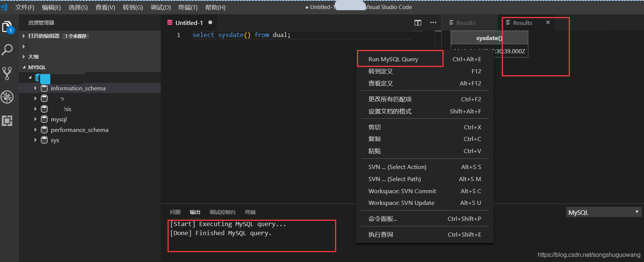
Task: Open the 转到(G) menu
Action: tap(133, 7)
